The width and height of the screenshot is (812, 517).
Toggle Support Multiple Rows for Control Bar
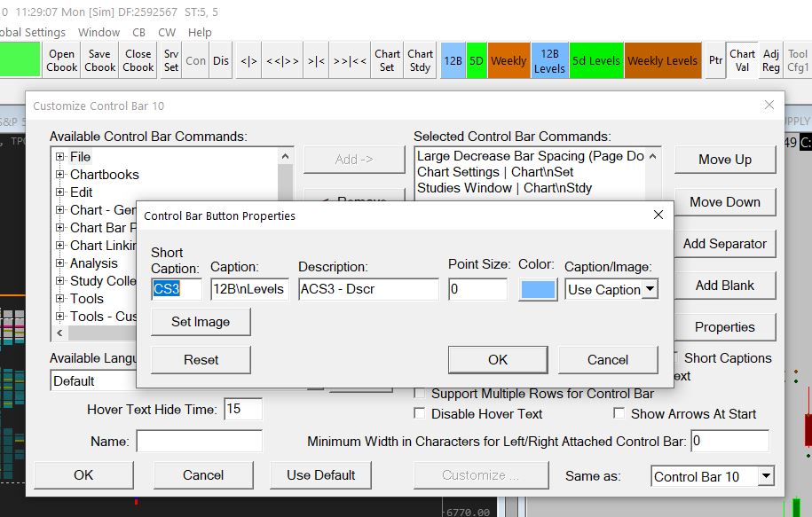(x=420, y=394)
